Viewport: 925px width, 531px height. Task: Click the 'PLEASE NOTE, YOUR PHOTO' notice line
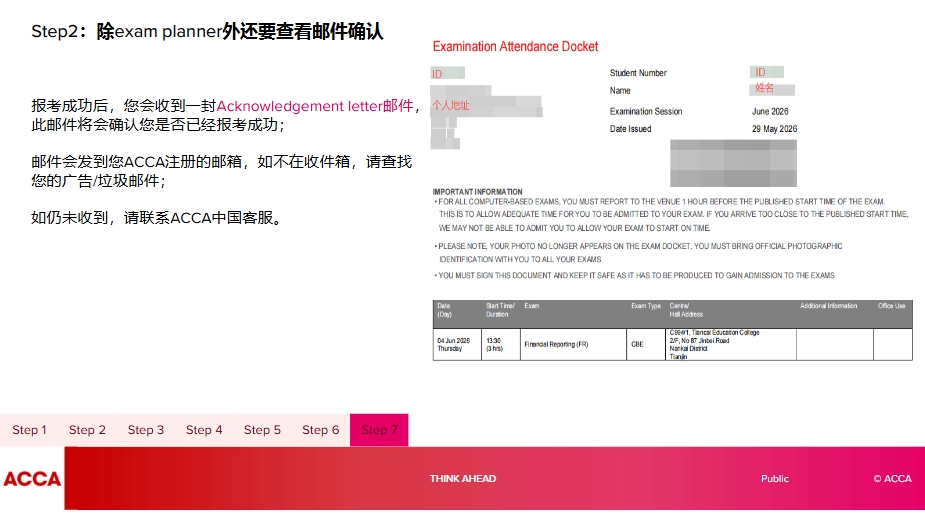(x=638, y=253)
